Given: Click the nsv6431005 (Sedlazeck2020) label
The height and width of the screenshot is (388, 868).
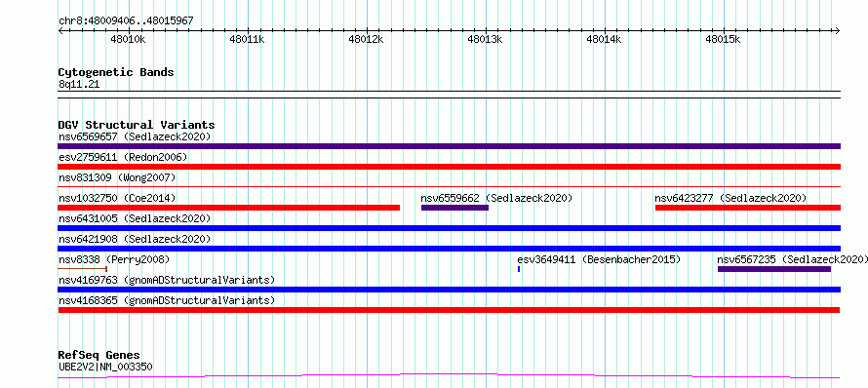Looking at the screenshot, I should coord(135,218).
